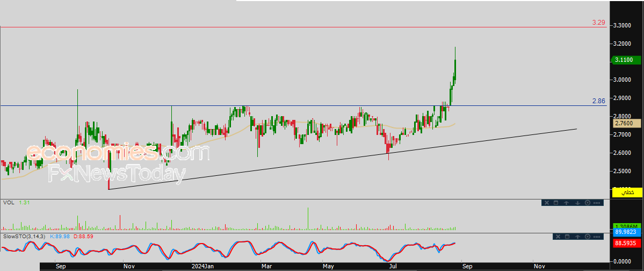Click the 2024Jan time axis label
This screenshot has height=271, width=644.
pyautogui.click(x=204, y=267)
